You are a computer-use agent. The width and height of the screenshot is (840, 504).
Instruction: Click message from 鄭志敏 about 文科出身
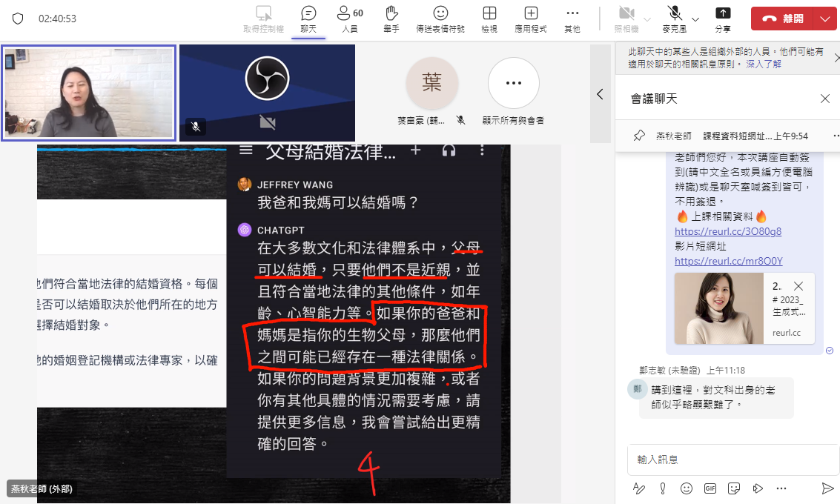point(716,397)
